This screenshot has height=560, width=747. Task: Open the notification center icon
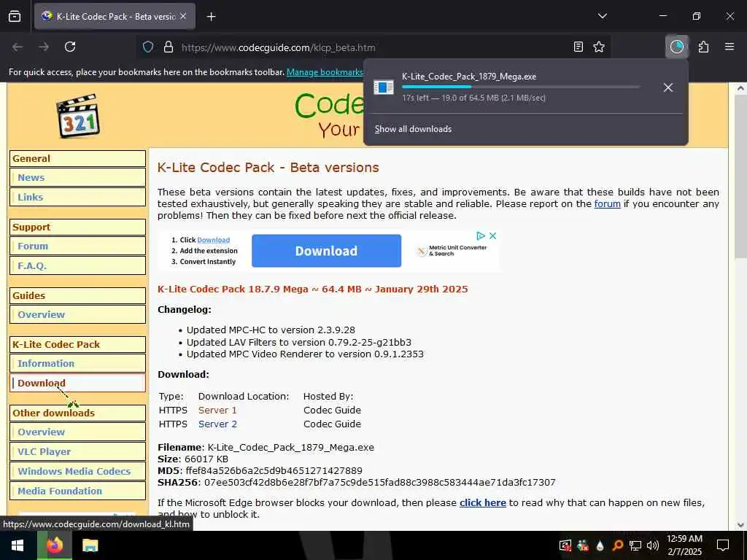coord(723,545)
